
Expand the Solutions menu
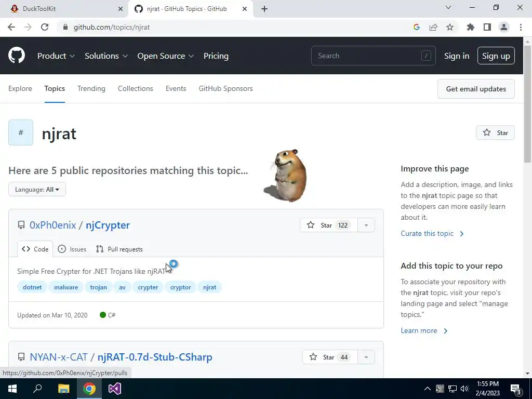[106, 56]
